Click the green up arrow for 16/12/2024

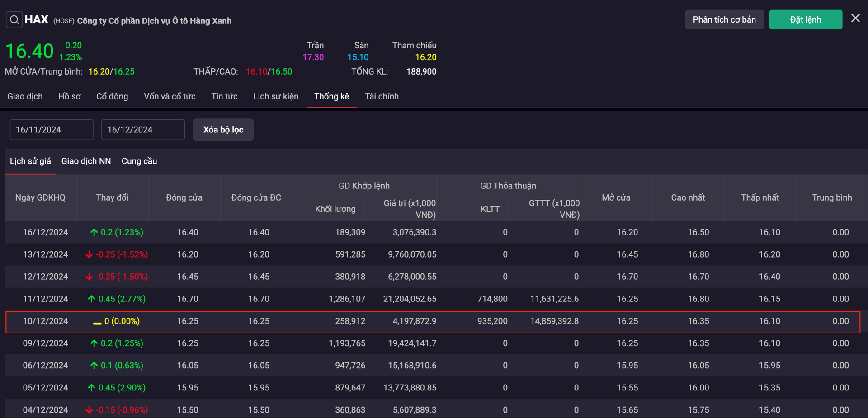(94, 232)
